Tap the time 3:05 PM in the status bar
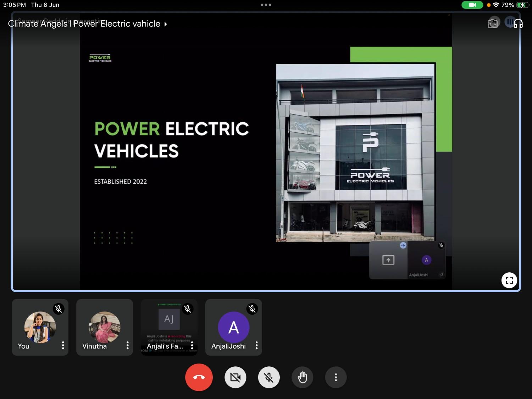Screen dimensions: 532x399 15,5
